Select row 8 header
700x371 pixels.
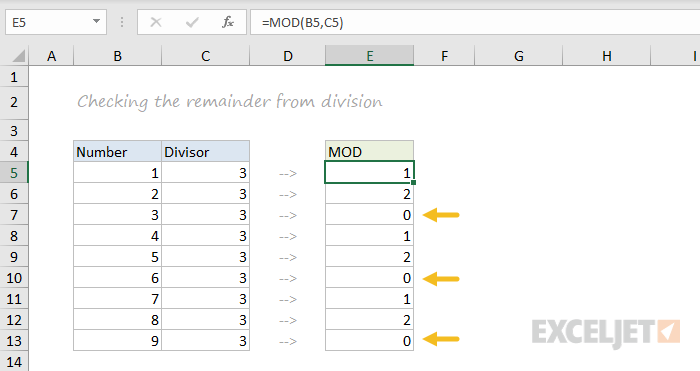tap(14, 236)
